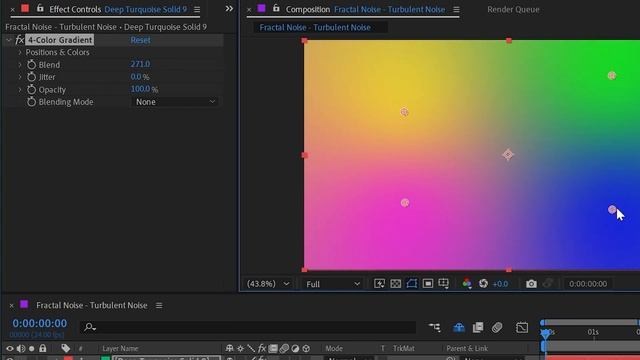Take a snapshot with the camera icon

pyautogui.click(x=531, y=284)
